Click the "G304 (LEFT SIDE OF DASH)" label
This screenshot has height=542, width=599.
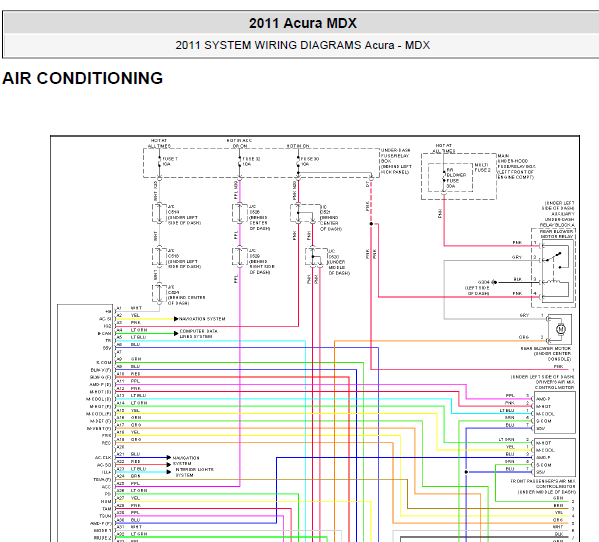point(478,288)
